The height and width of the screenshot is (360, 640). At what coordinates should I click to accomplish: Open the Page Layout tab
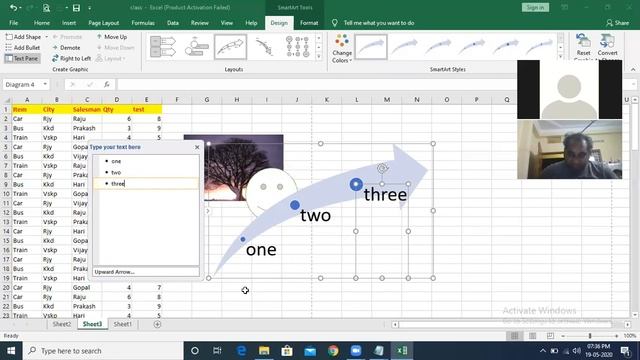point(104,23)
